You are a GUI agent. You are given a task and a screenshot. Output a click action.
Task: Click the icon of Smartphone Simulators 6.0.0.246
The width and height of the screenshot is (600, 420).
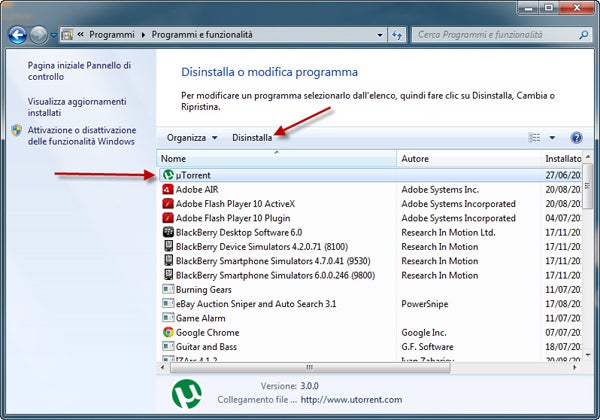[x=168, y=275]
